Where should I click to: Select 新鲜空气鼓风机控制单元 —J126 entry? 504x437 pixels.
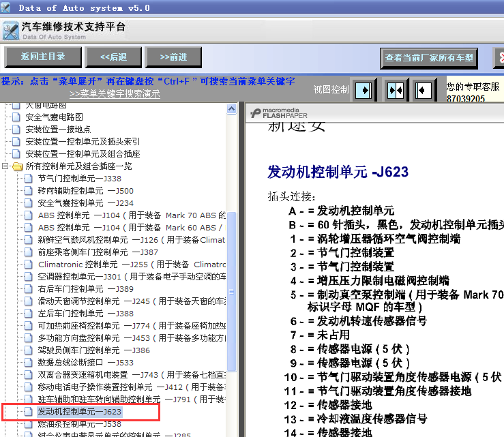click(132, 240)
